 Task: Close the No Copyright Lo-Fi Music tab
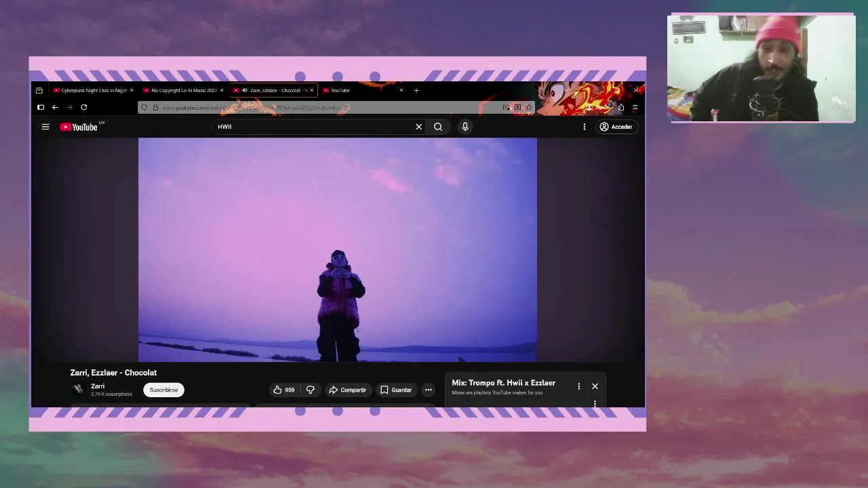coord(222,90)
